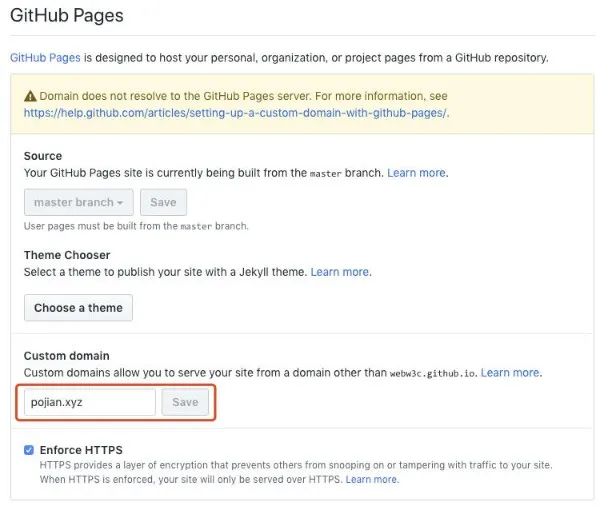
Task: Click the Choose a theme button
Action: tap(78, 308)
